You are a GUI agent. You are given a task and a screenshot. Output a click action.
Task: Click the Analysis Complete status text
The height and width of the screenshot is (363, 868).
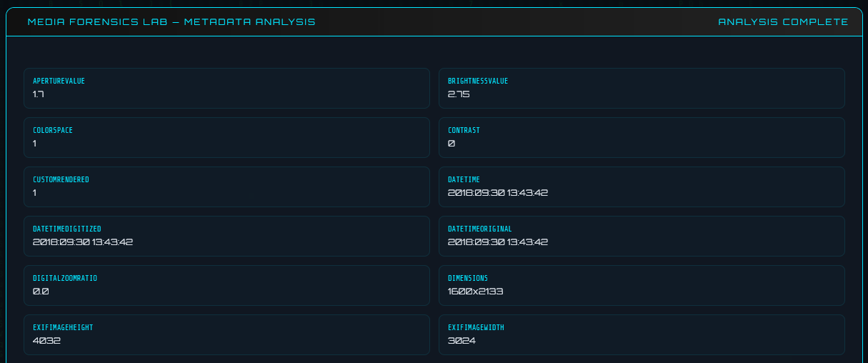(x=783, y=22)
